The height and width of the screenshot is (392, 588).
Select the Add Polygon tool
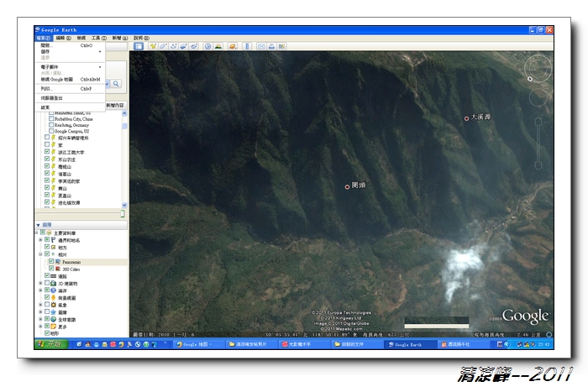[x=162, y=46]
